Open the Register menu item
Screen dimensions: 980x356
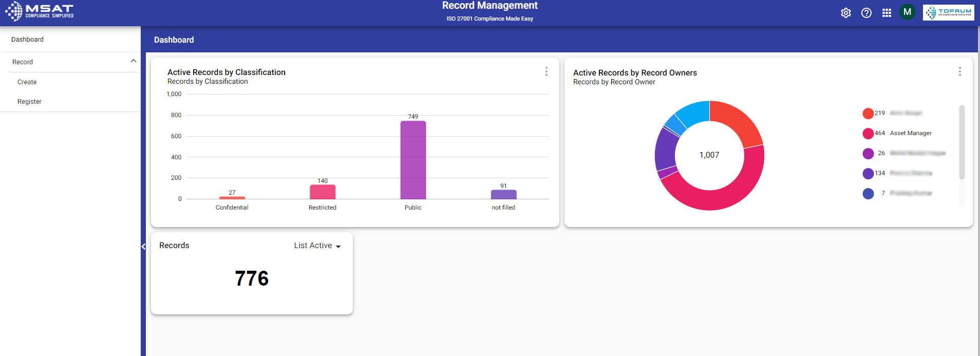pyautogui.click(x=30, y=102)
